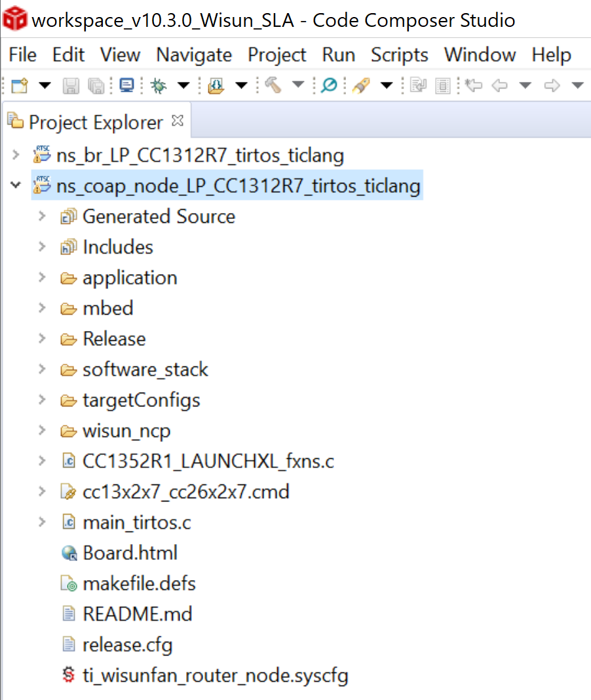Click the blue monitor terminal icon
591x700 pixels.
(x=126, y=85)
